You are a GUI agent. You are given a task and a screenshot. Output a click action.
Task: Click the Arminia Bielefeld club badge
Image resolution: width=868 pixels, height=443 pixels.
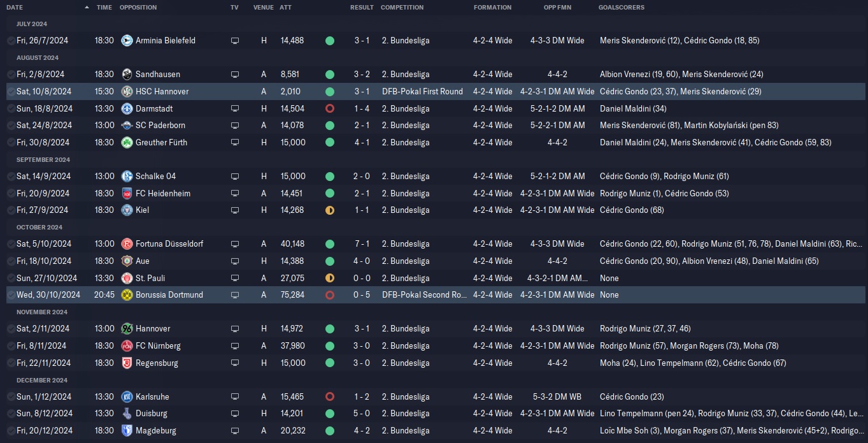(127, 40)
